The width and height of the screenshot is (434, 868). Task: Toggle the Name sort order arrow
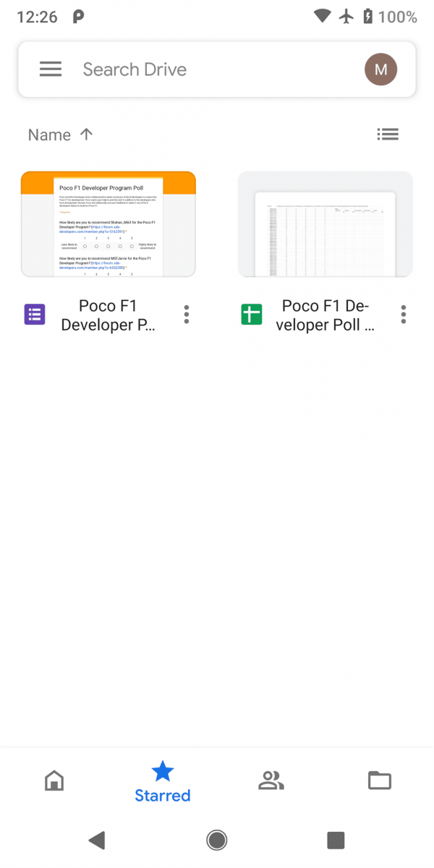tap(85, 134)
